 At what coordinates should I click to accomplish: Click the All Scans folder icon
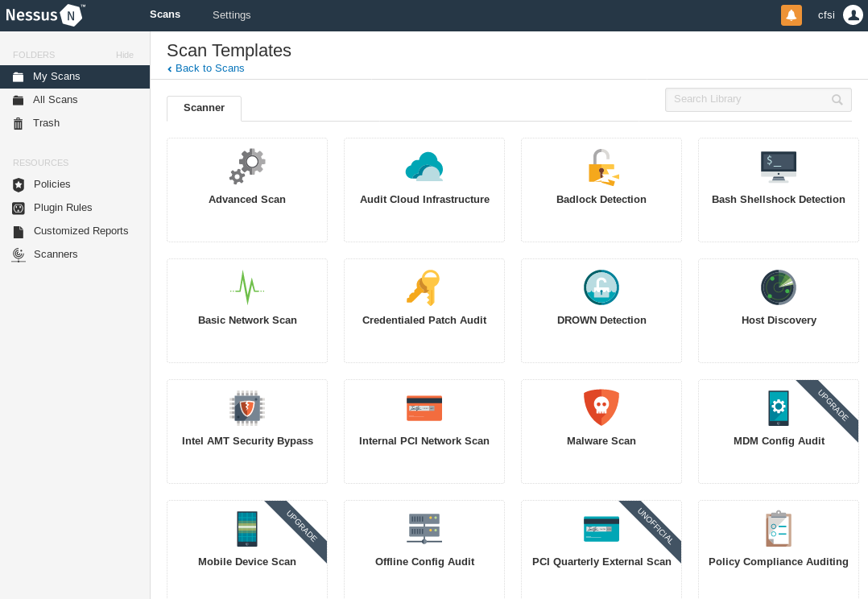click(19, 100)
